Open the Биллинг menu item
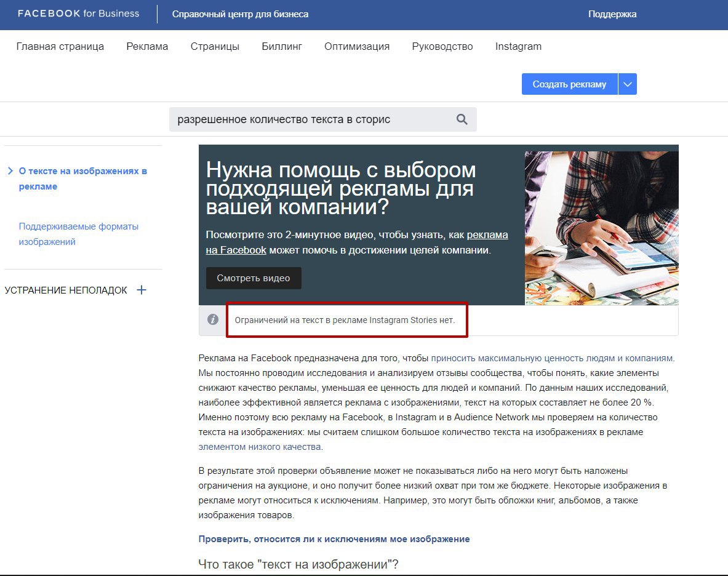This screenshot has width=728, height=576. coord(282,46)
